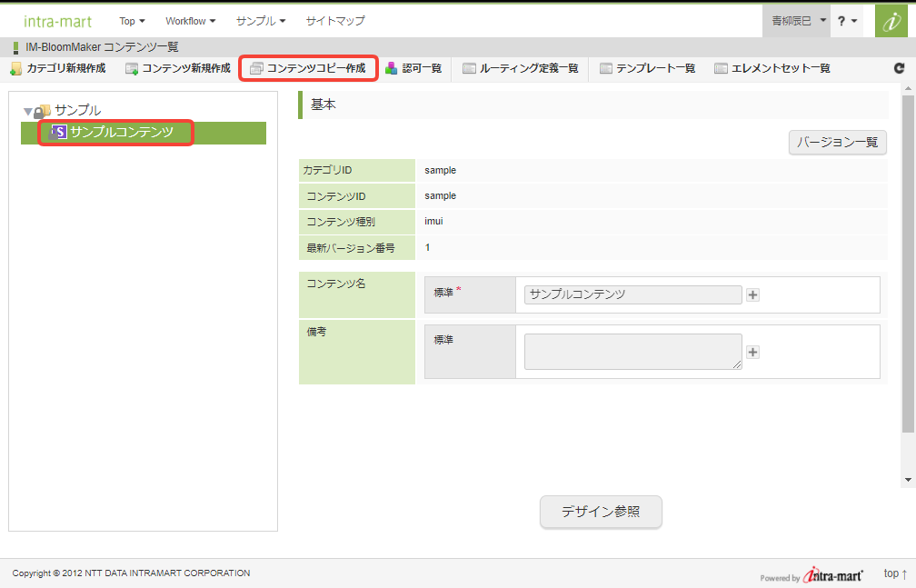This screenshot has height=588, width=916.
Task: Click the バージョン一覧 button
Action: point(838,143)
